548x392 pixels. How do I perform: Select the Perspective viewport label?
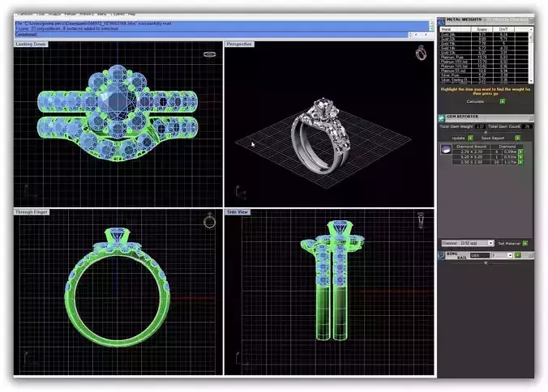tap(239, 44)
